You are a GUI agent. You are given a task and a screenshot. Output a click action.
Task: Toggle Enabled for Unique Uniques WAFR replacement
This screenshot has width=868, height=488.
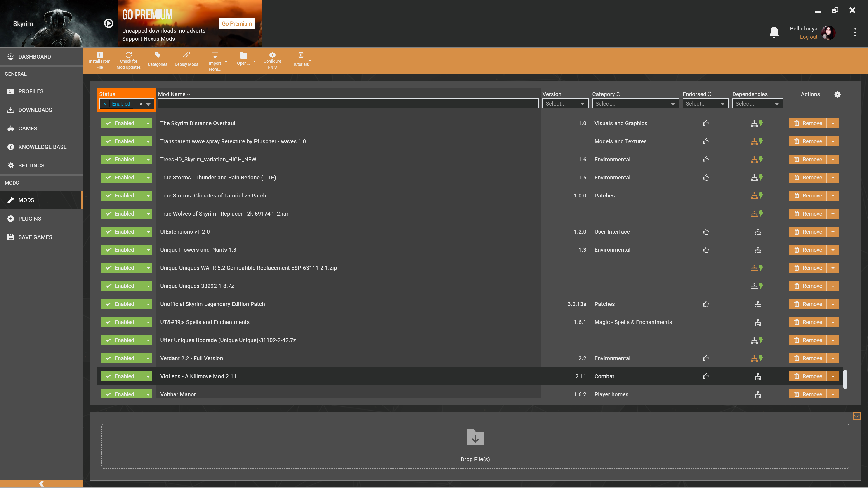(x=122, y=268)
